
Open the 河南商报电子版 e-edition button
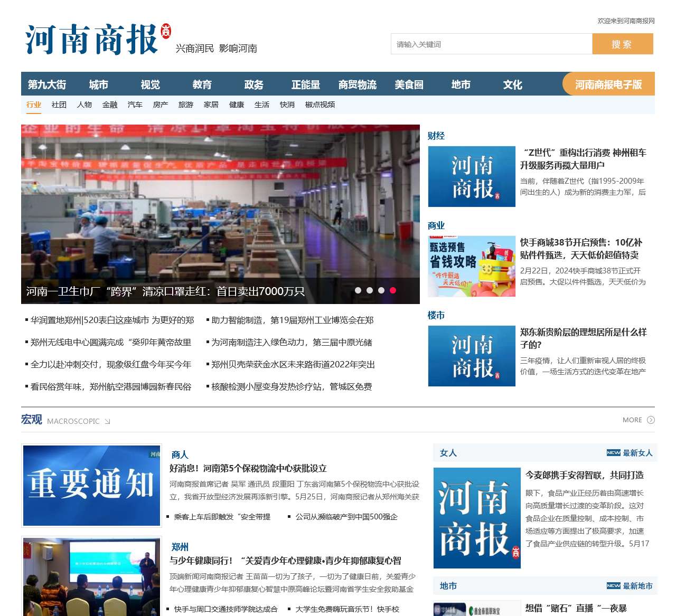pos(608,84)
